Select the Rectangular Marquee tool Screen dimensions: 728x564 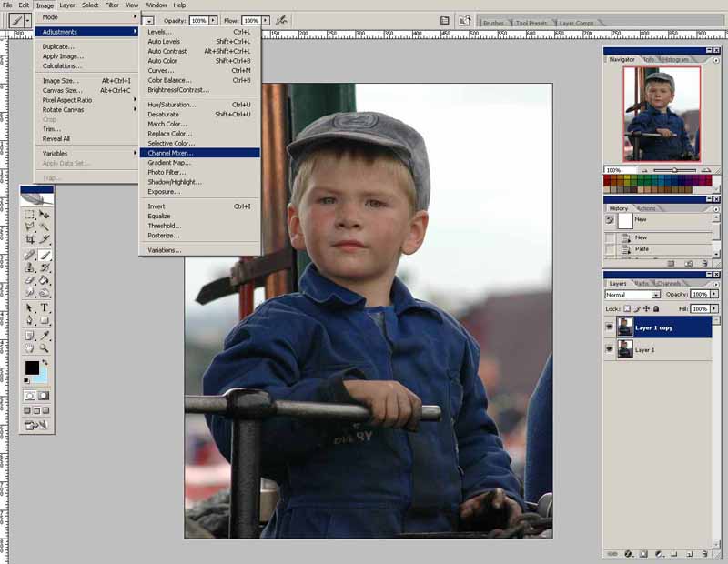pyautogui.click(x=30, y=215)
